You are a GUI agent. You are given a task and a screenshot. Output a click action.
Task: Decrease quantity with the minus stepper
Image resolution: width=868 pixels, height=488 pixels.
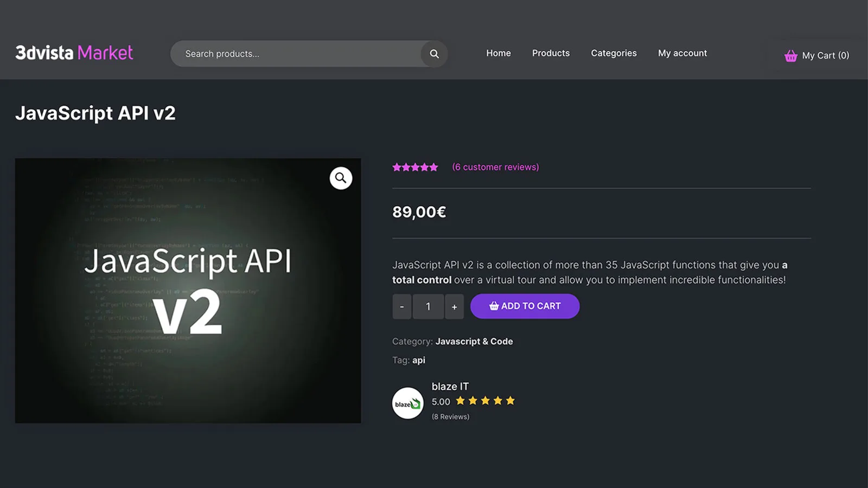402,306
